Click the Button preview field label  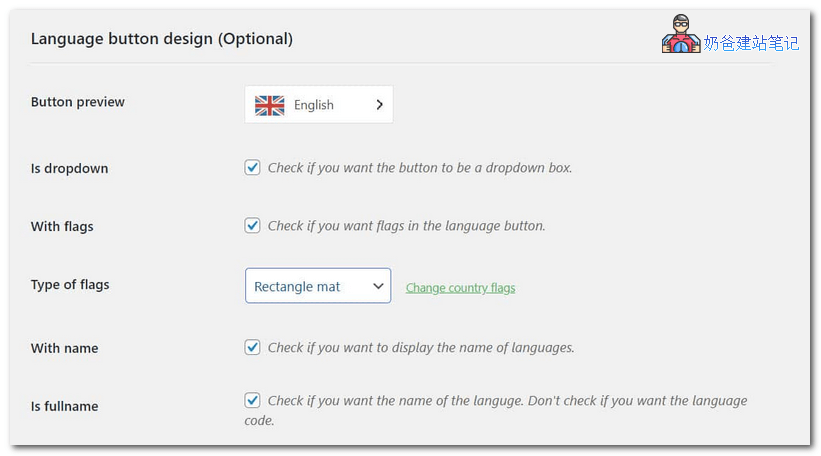click(x=78, y=102)
